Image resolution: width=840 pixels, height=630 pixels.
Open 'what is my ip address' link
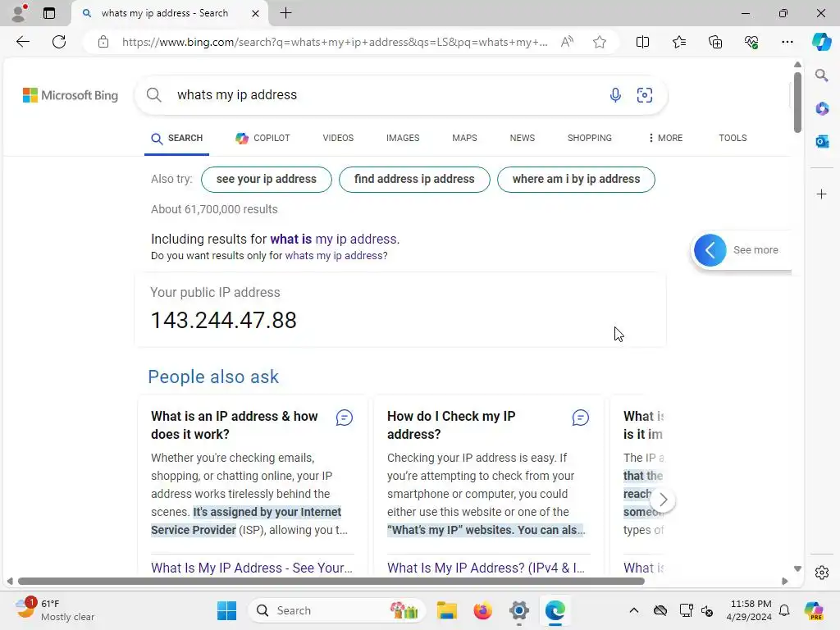(x=334, y=239)
